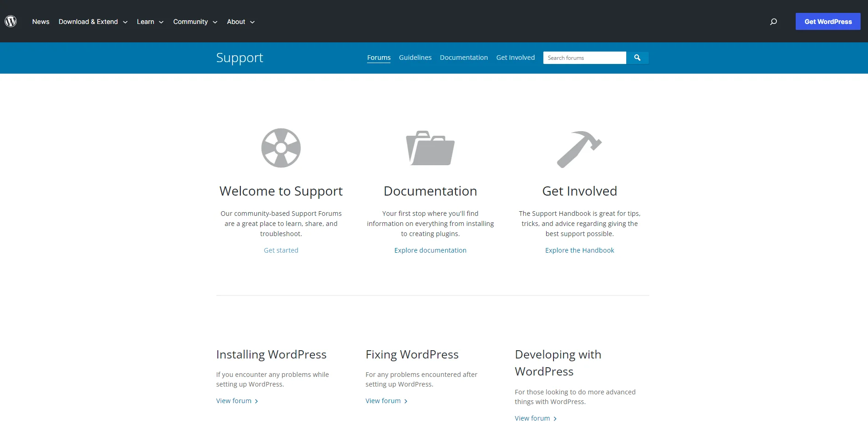Open the News menu item
Viewport: 868px width, 422px height.
pyautogui.click(x=41, y=22)
